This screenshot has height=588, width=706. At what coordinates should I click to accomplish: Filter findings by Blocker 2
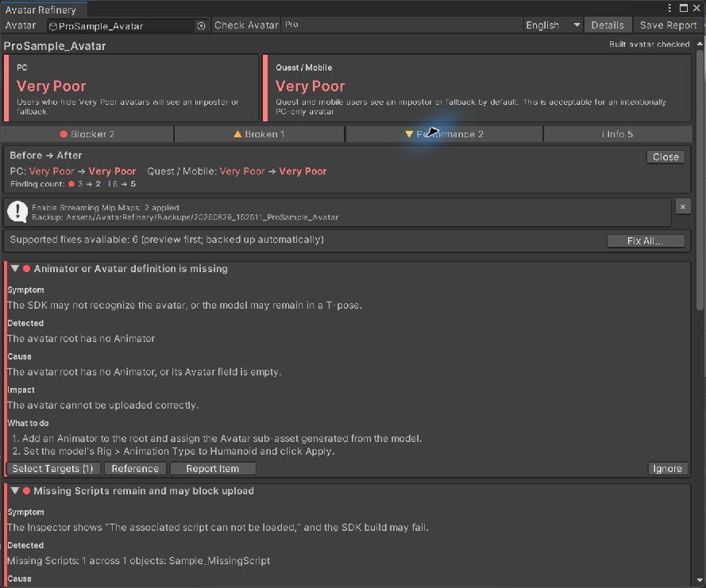click(87, 134)
